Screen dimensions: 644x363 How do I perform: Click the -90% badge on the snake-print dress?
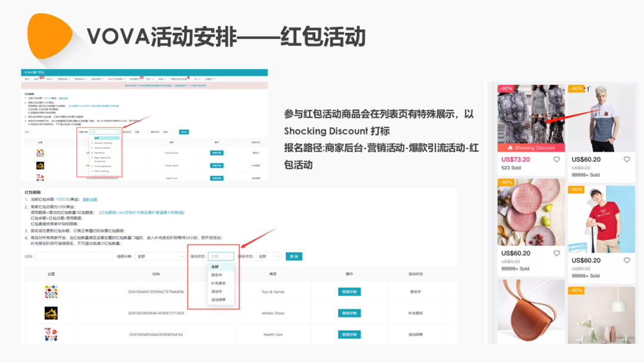506,88
